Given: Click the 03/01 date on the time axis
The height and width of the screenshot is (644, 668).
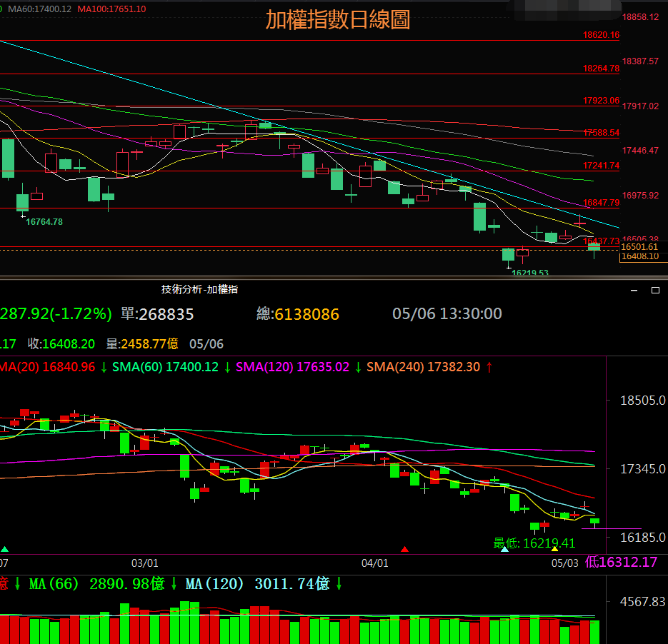Looking at the screenshot, I should [145, 563].
